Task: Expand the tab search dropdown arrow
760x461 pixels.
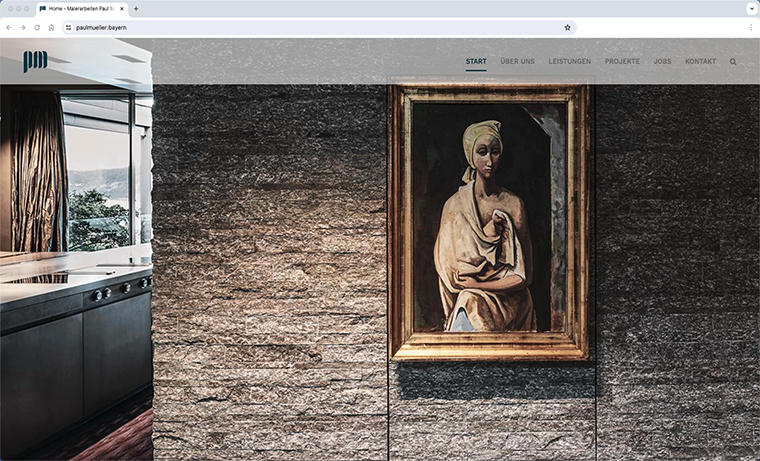Action: pos(752,9)
